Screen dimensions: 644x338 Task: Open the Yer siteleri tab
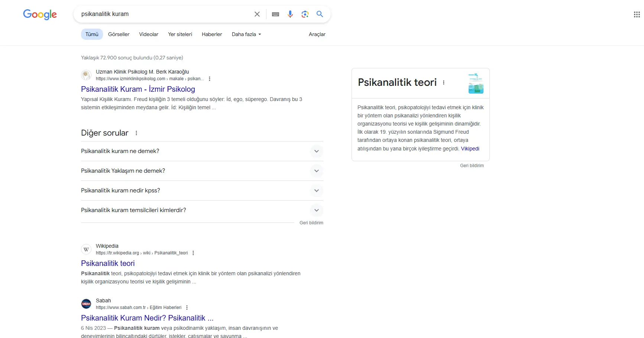tap(180, 34)
